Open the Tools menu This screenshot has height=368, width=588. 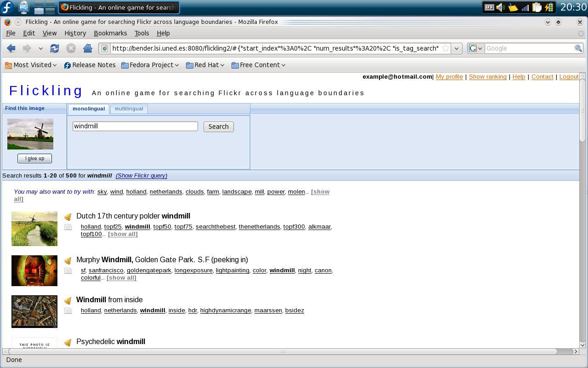(141, 33)
